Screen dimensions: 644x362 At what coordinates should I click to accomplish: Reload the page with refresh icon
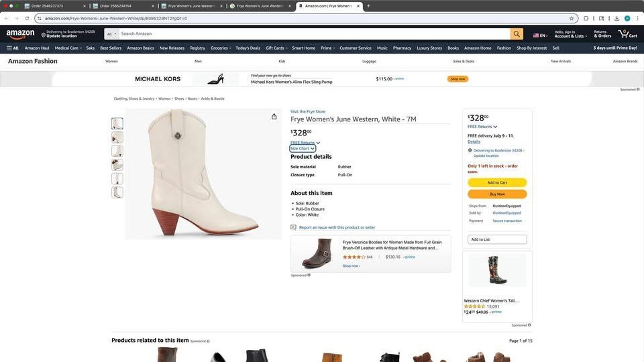[27, 19]
